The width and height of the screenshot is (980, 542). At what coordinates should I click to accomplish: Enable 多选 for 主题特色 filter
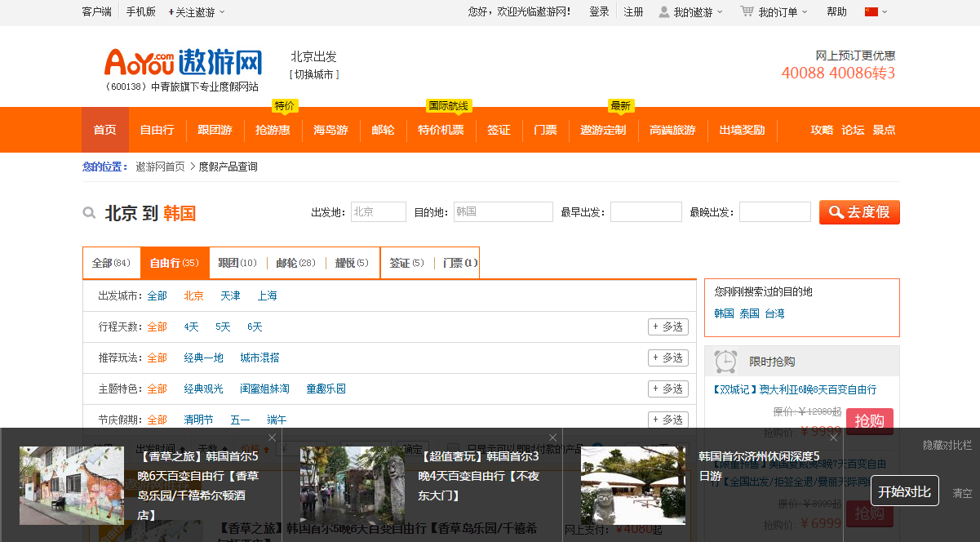668,389
